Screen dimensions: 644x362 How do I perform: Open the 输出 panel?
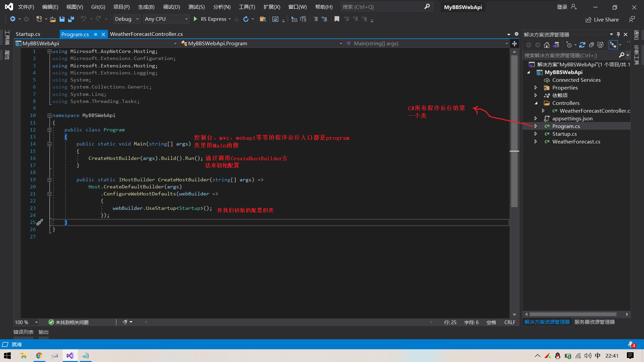tap(44, 332)
